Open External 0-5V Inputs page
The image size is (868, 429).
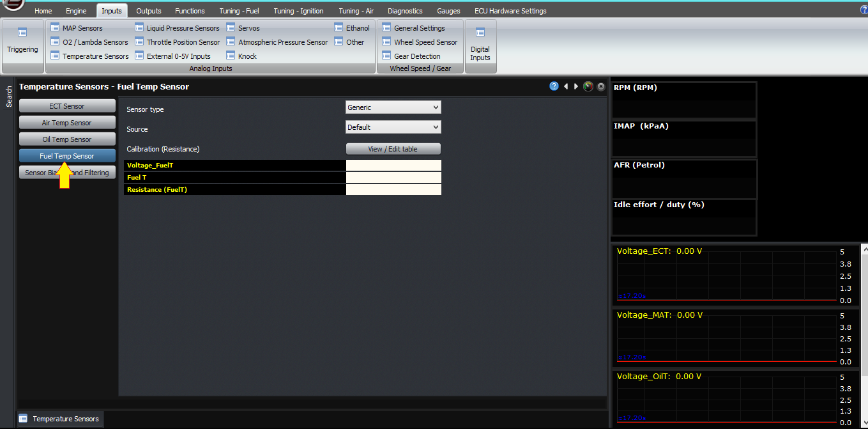tap(172, 56)
